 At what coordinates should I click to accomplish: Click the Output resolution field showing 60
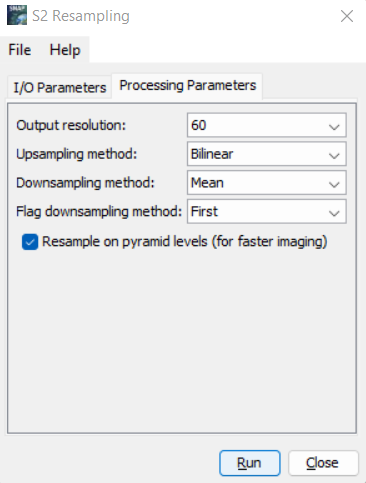(x=267, y=125)
